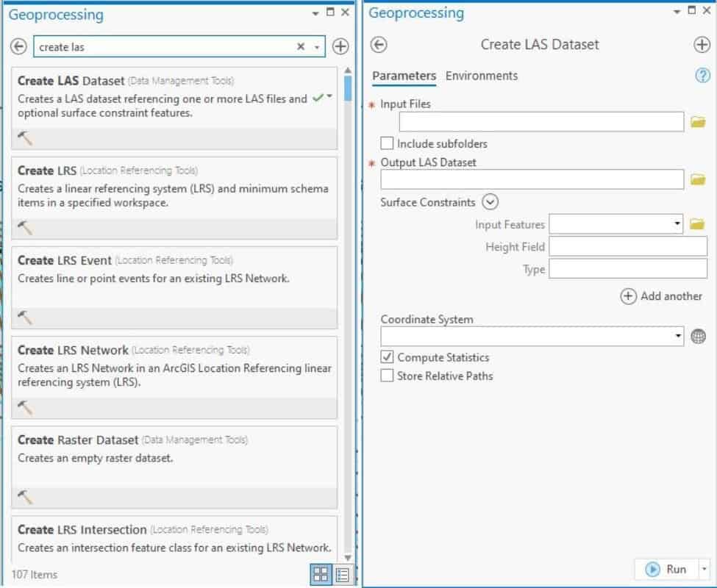Close the right Geoprocessing pane
This screenshot has height=588, width=717.
pos(707,10)
